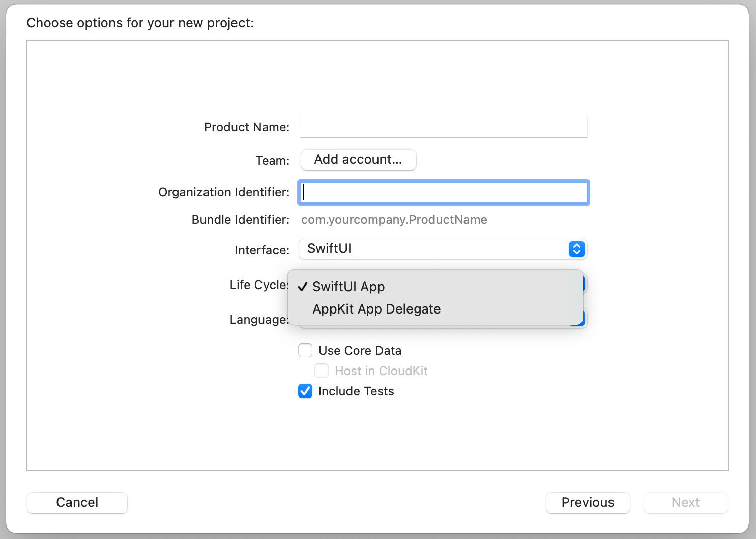Click the Product Name text field

pos(443,127)
